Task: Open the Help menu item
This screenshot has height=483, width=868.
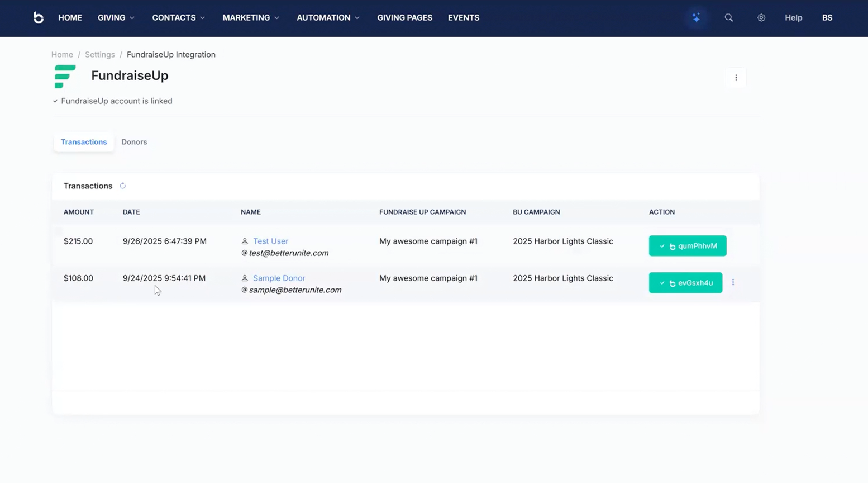Action: click(x=793, y=18)
